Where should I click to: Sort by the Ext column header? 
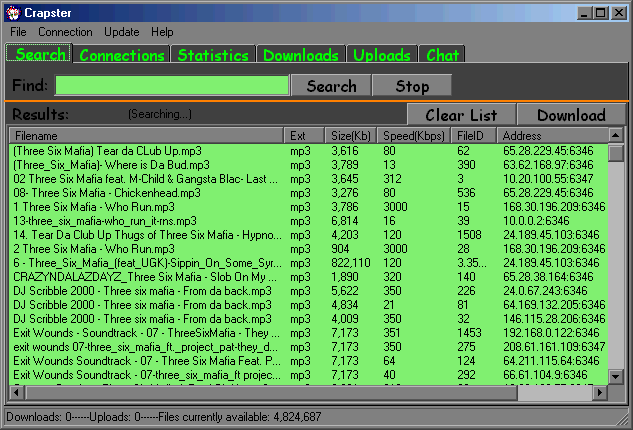pyautogui.click(x=304, y=136)
